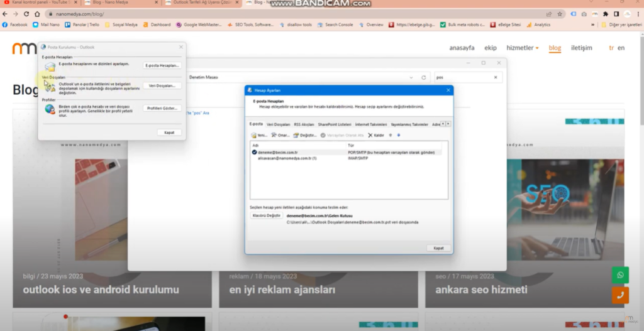The width and height of the screenshot is (644, 331).
Task: Click green WhatsApp floating button
Action: click(x=620, y=275)
